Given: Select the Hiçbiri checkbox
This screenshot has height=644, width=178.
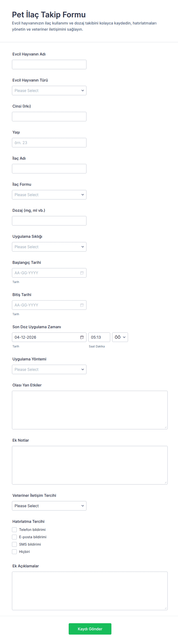Looking at the screenshot, I should (x=15, y=552).
